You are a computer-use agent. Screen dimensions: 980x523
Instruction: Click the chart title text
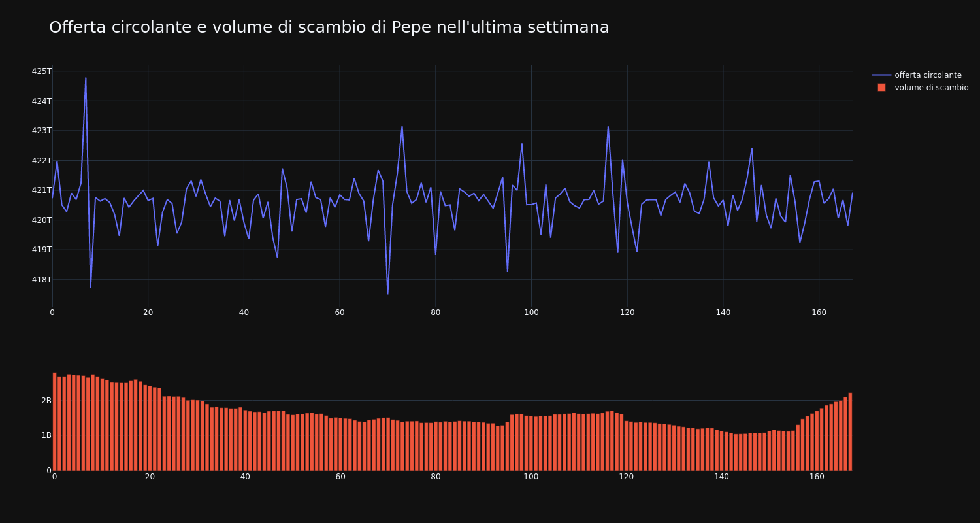(x=329, y=27)
